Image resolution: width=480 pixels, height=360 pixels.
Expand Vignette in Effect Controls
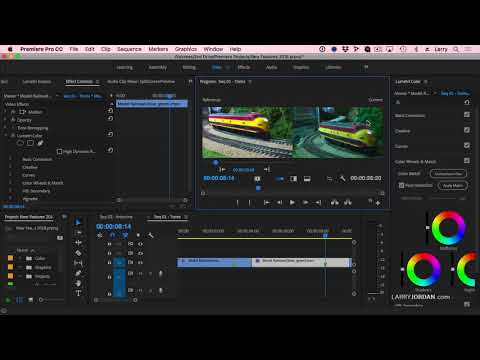[x=10, y=199]
